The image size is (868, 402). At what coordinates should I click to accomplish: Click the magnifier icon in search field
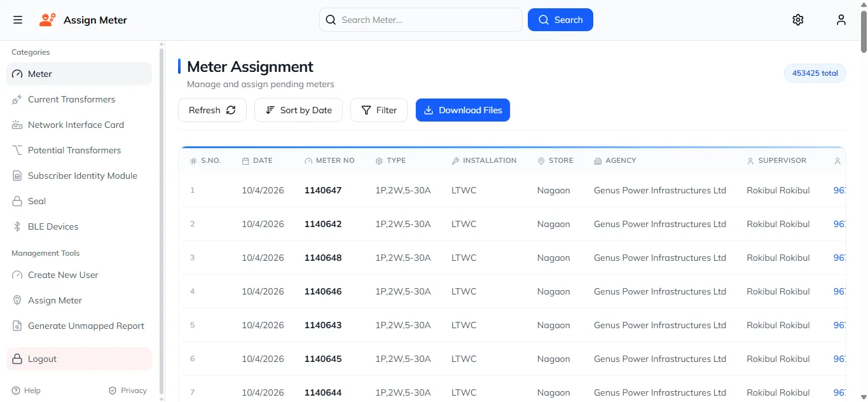point(331,20)
